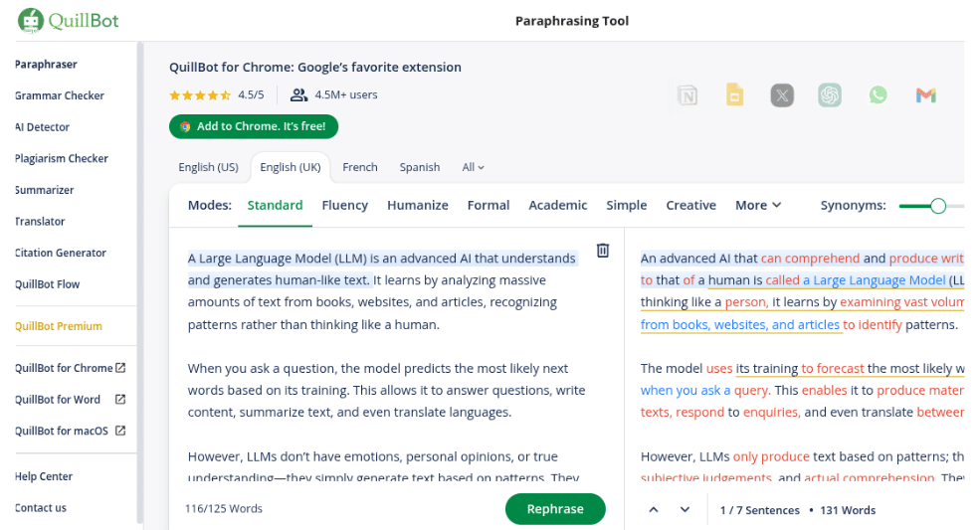Screen dimensions: 980x530
Task: Select the Standard mode
Action: 275,205
